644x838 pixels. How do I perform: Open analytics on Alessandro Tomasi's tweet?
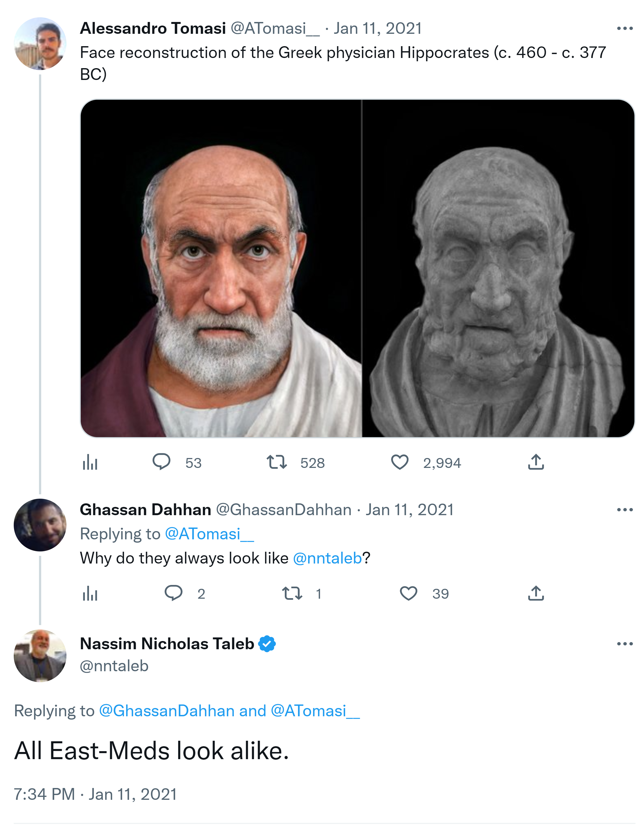[90, 462]
